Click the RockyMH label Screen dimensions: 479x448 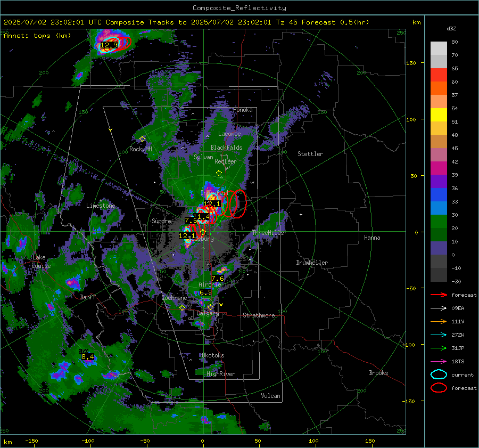[141, 149]
